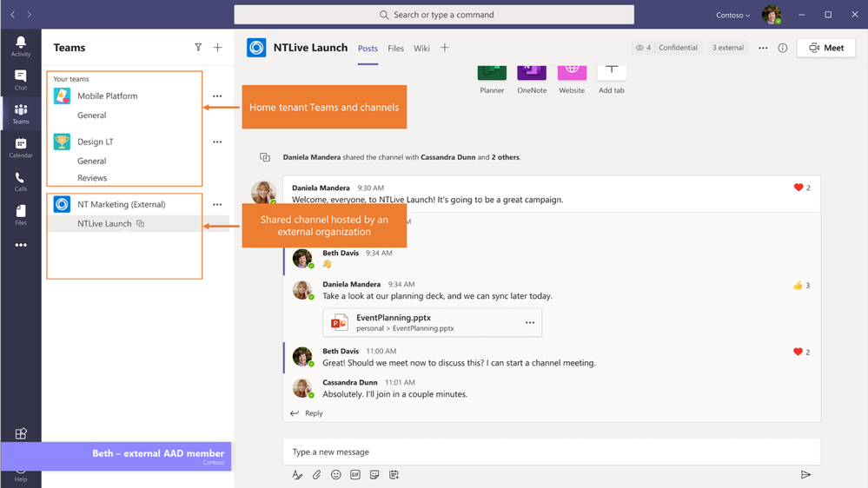This screenshot has width=868, height=488.
Task: Switch to the Posts tab
Action: pos(368,49)
